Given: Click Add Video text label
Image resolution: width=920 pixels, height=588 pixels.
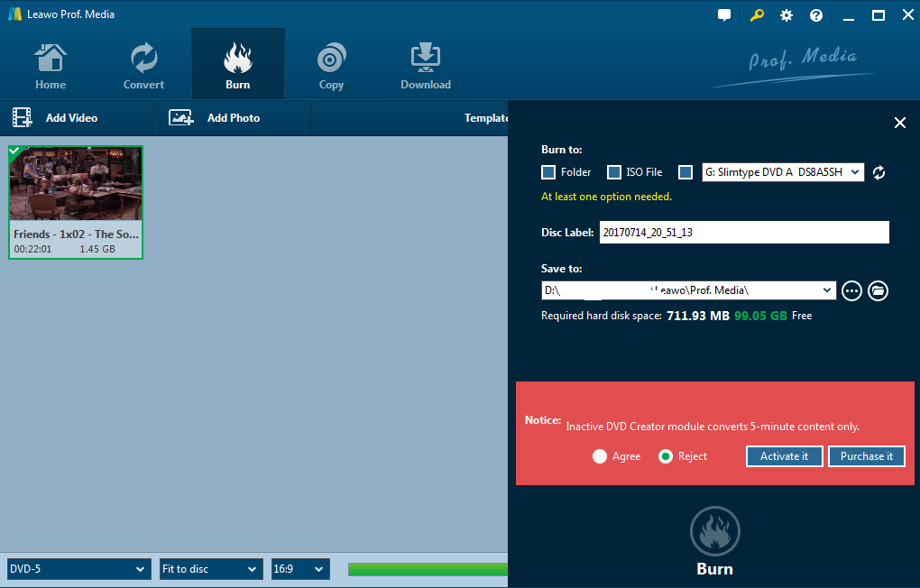Looking at the screenshot, I should point(71,118).
